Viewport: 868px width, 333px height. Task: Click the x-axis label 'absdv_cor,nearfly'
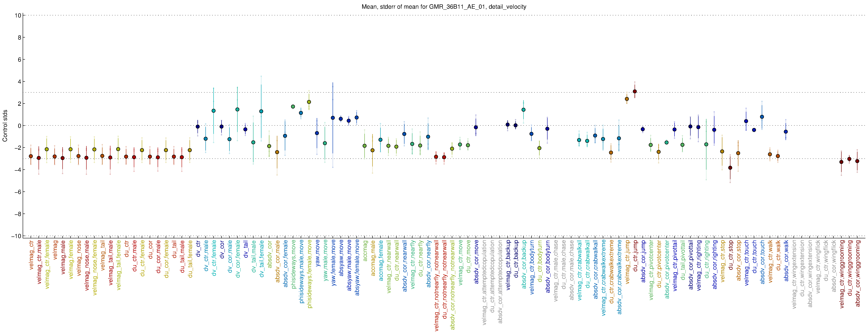pos(429,264)
